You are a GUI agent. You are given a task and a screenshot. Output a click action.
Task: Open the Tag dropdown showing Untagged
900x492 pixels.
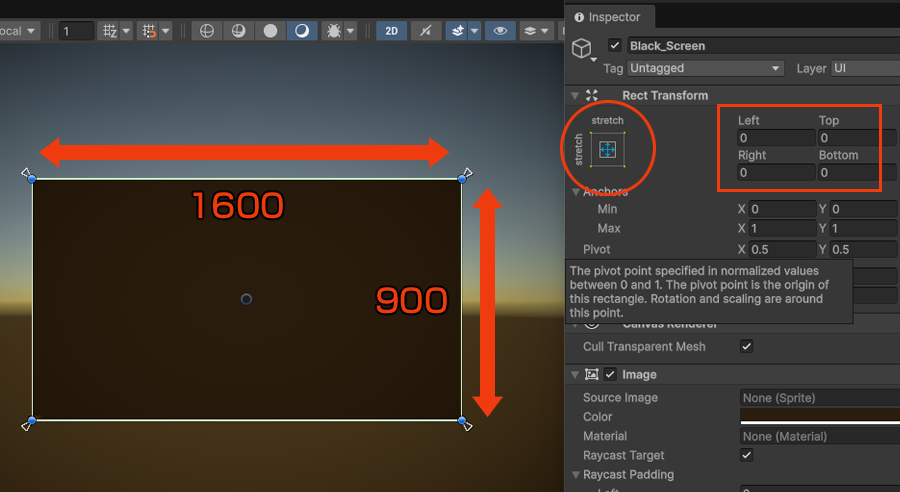click(x=705, y=68)
